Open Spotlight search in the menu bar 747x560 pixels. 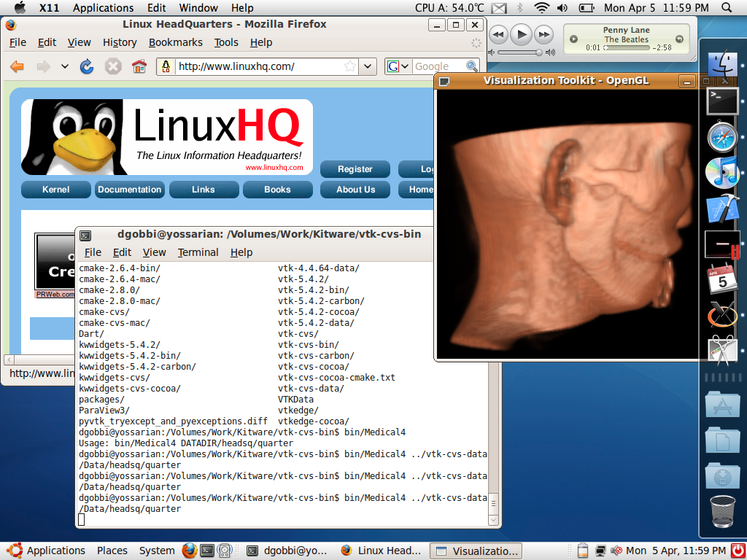click(727, 7)
